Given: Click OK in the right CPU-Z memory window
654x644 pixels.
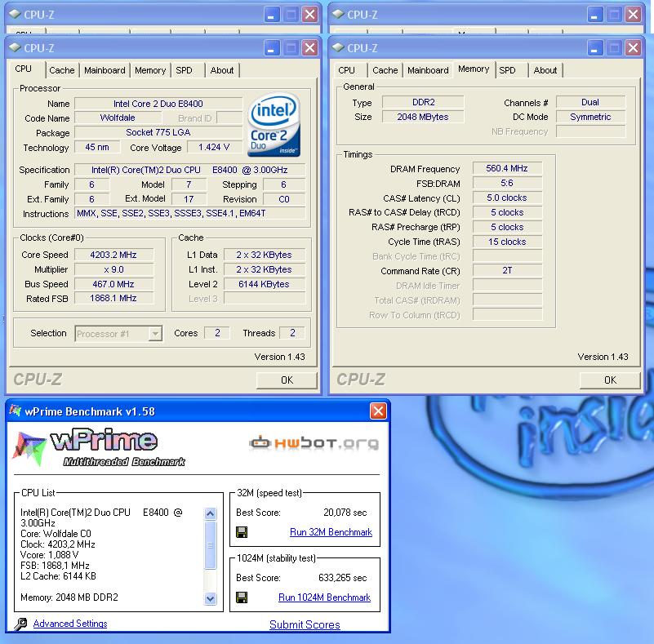Looking at the screenshot, I should 610,380.
